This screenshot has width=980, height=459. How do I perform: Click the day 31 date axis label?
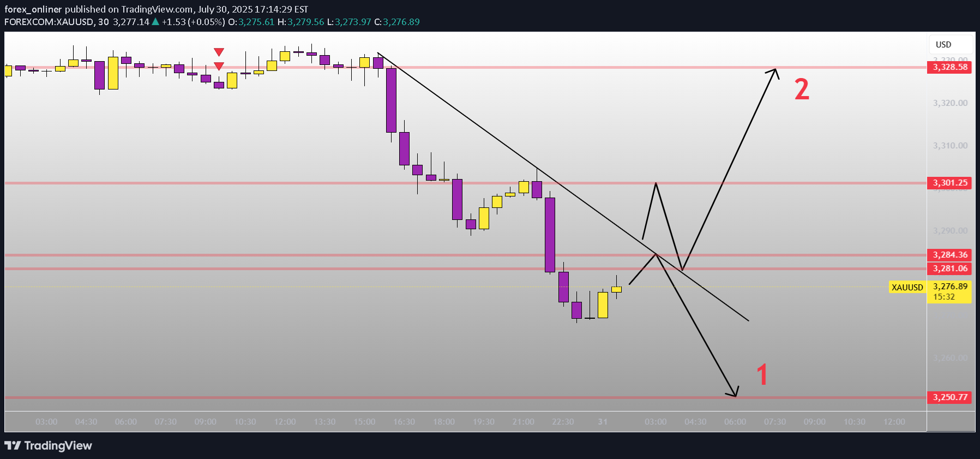603,422
